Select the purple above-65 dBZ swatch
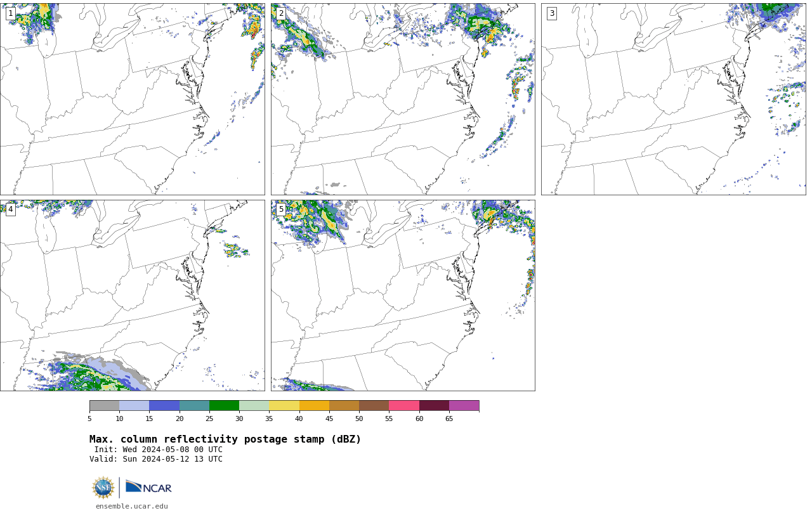This screenshot has height=513, width=812. pos(464,406)
